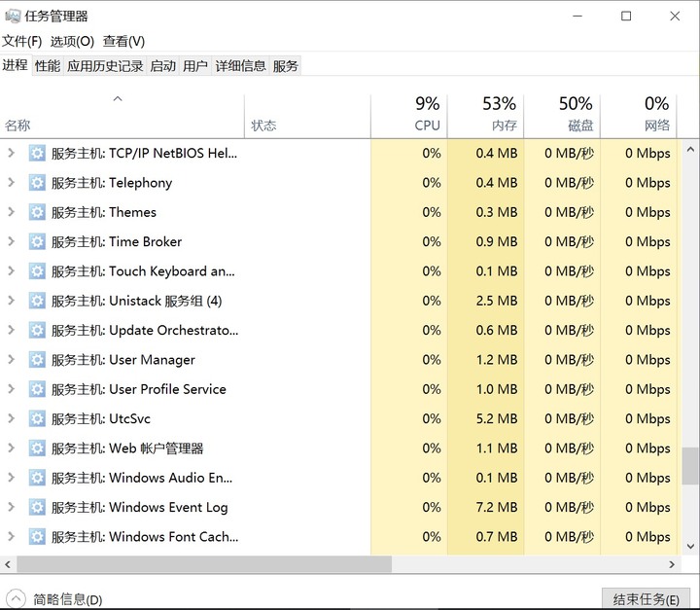700x610 pixels.
Task: Click the 2.5 MB memory value
Action: 497,301
